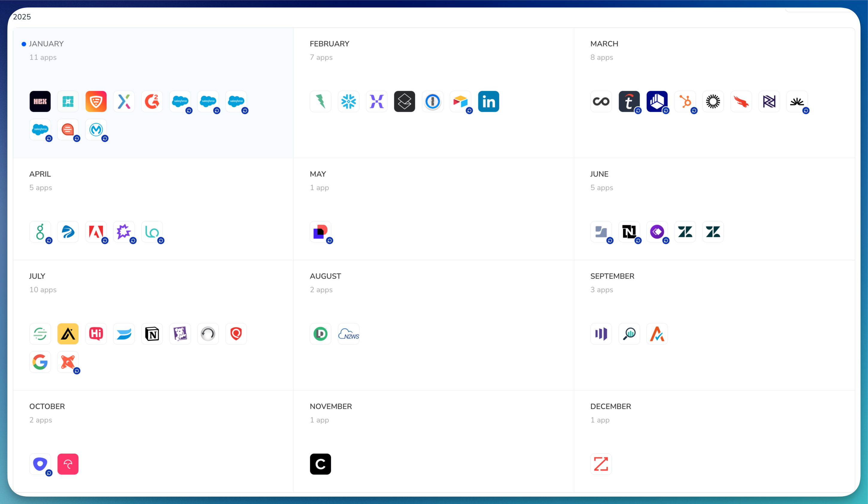Open the black N block icon in June
The height and width of the screenshot is (504, 868).
pyautogui.click(x=629, y=232)
